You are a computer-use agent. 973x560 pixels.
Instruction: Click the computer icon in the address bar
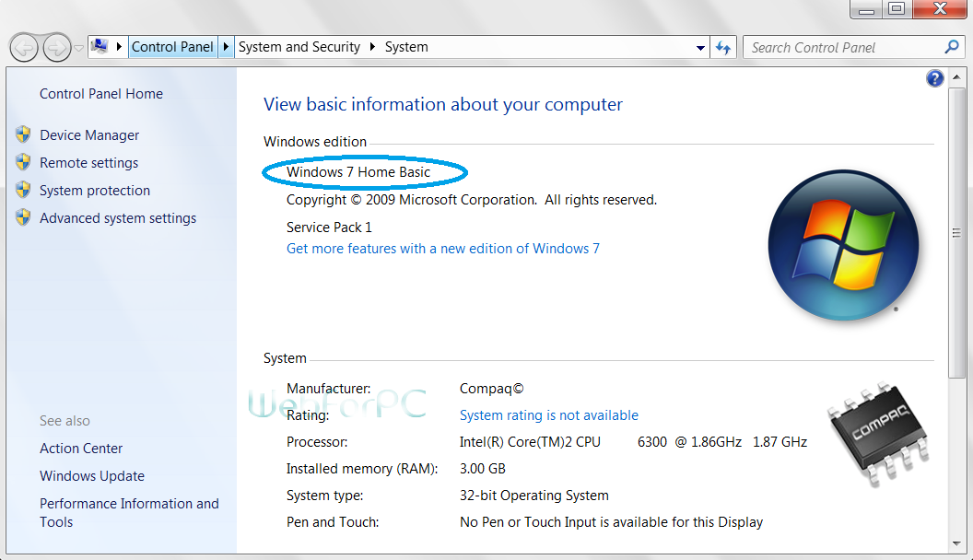(100, 46)
